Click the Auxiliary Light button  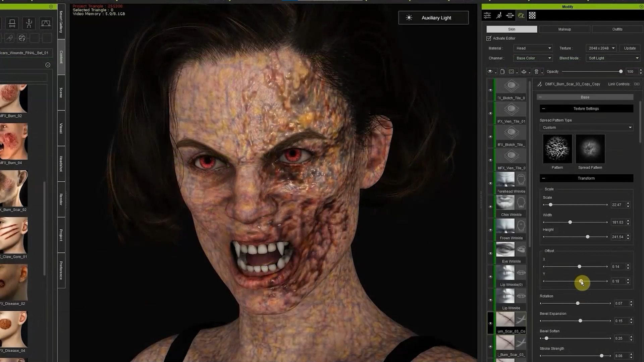[x=433, y=18]
